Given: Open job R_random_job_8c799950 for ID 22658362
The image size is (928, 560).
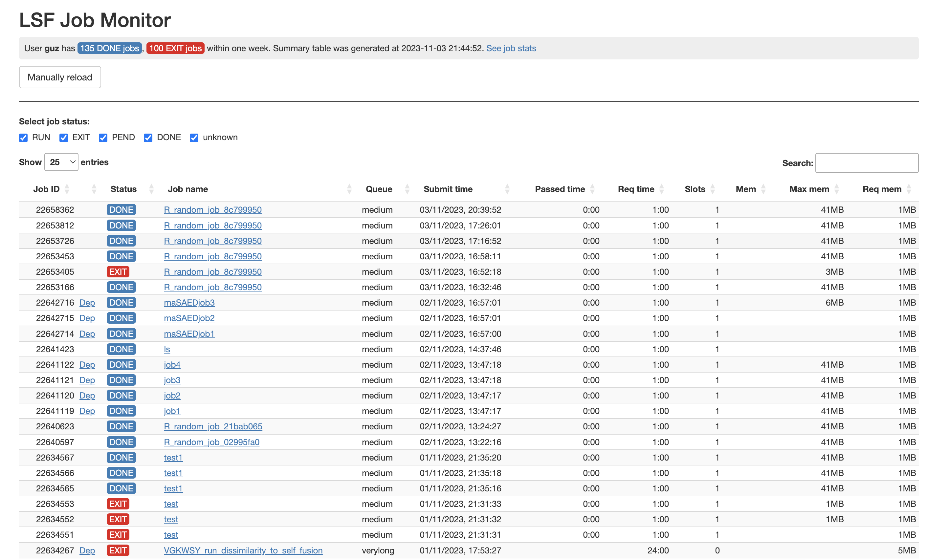Looking at the screenshot, I should pyautogui.click(x=213, y=210).
